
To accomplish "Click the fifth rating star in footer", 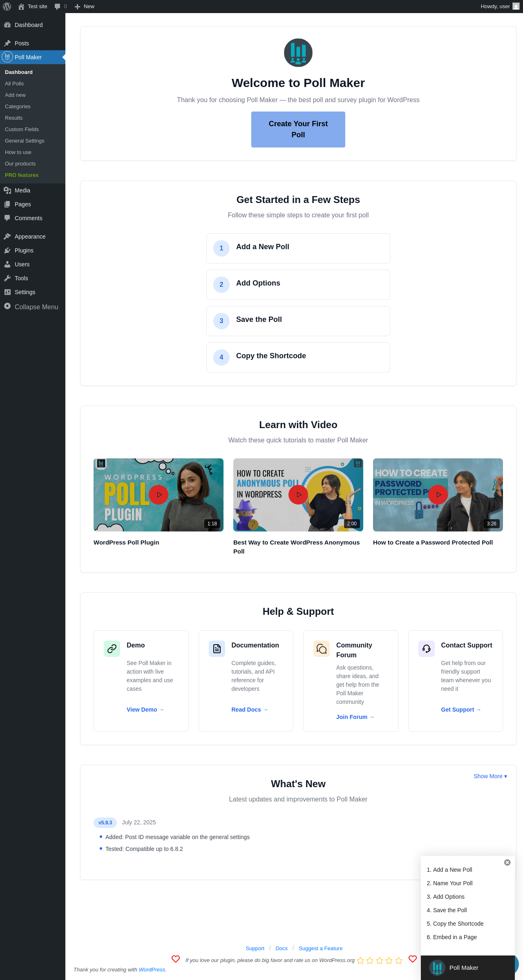I will (399, 960).
